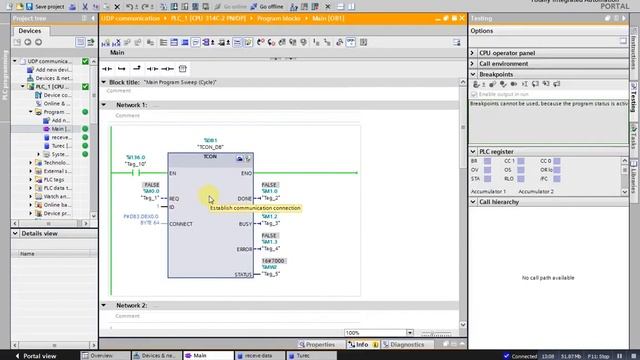Click the green status dot beside Main block
The height and width of the screenshot is (360, 640).
pyautogui.click(x=85, y=129)
